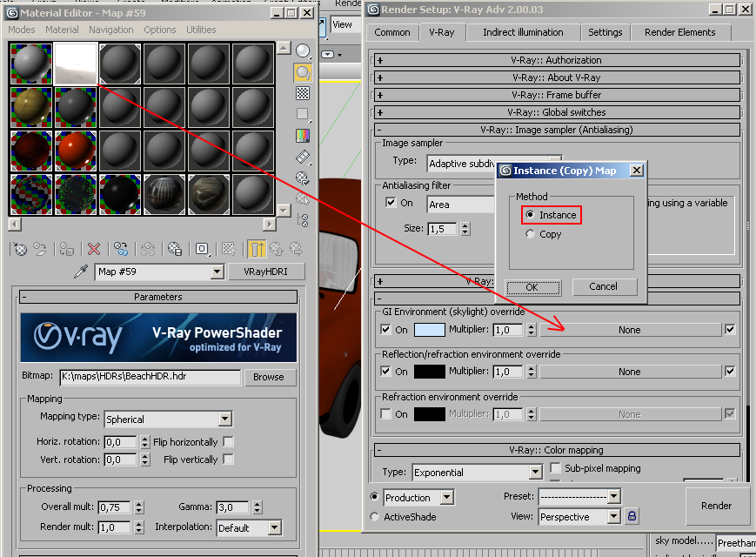This screenshot has width=756, height=557.
Task: Toggle Reflection/refraction environment On checkbox
Action: pyautogui.click(x=385, y=372)
